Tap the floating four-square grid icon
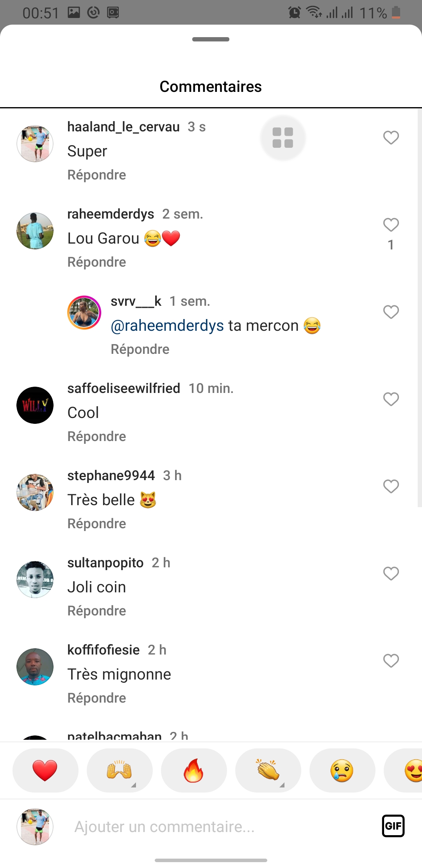This screenshot has width=422, height=868. tap(283, 138)
